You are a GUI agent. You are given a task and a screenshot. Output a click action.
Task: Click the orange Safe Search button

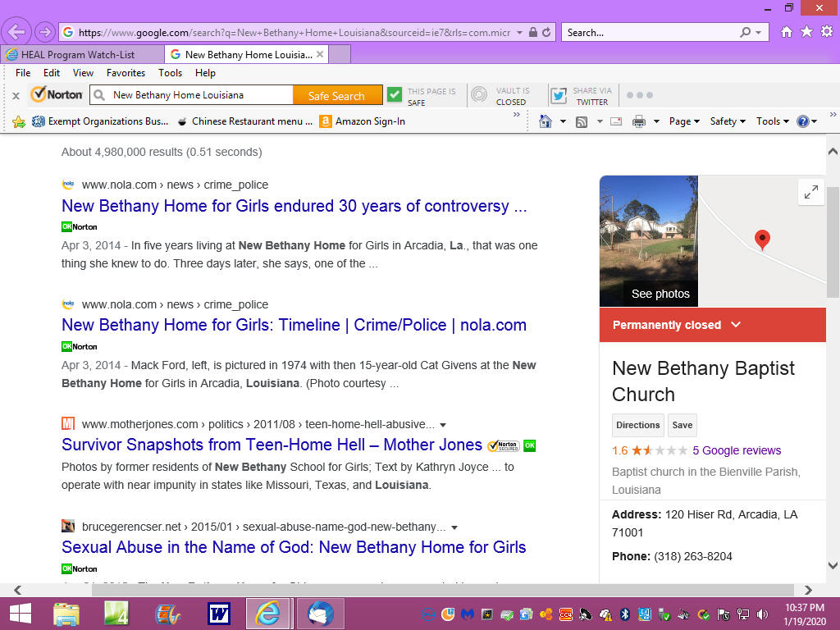pos(337,95)
